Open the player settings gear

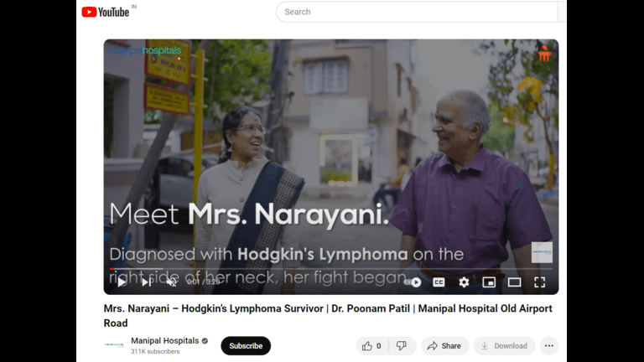(x=464, y=282)
